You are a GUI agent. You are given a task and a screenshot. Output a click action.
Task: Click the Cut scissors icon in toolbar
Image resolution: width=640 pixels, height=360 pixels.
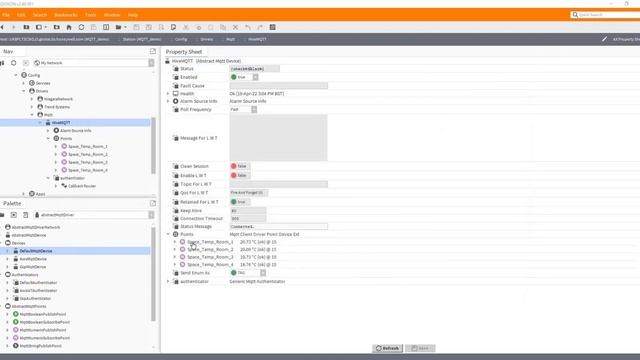click(186, 27)
